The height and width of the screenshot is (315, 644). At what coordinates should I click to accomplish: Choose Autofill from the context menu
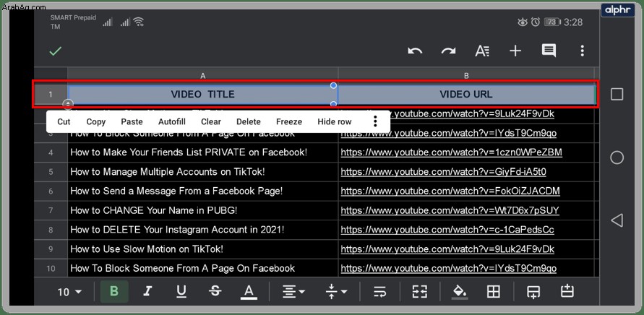coord(172,121)
